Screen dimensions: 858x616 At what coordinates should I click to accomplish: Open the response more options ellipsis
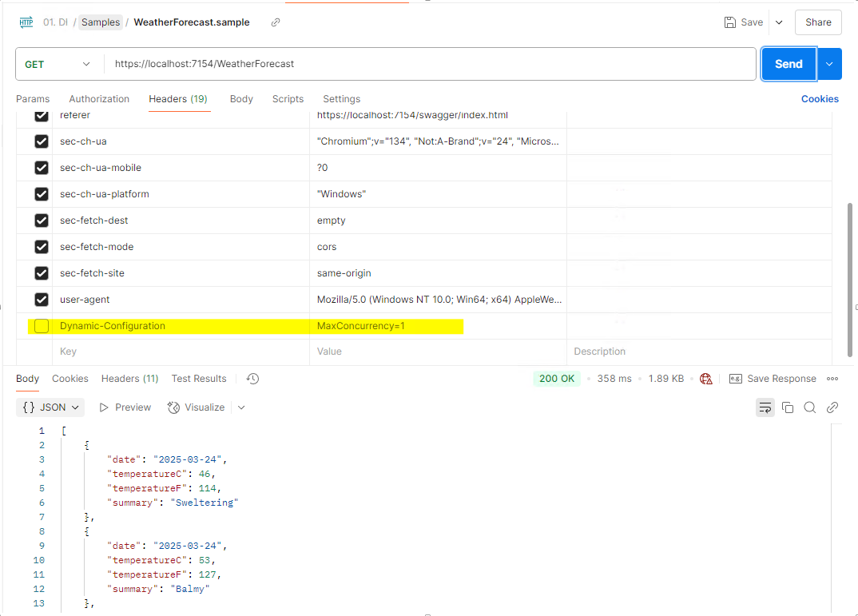(x=832, y=379)
